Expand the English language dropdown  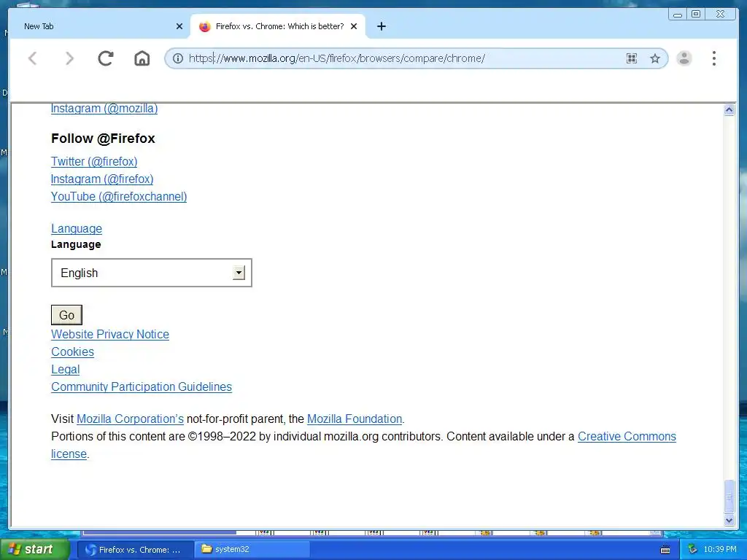pyautogui.click(x=152, y=273)
